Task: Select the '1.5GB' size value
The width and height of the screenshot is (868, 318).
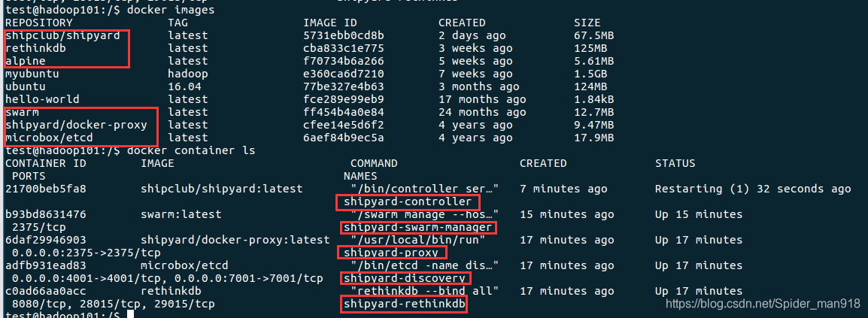Action: (x=590, y=74)
